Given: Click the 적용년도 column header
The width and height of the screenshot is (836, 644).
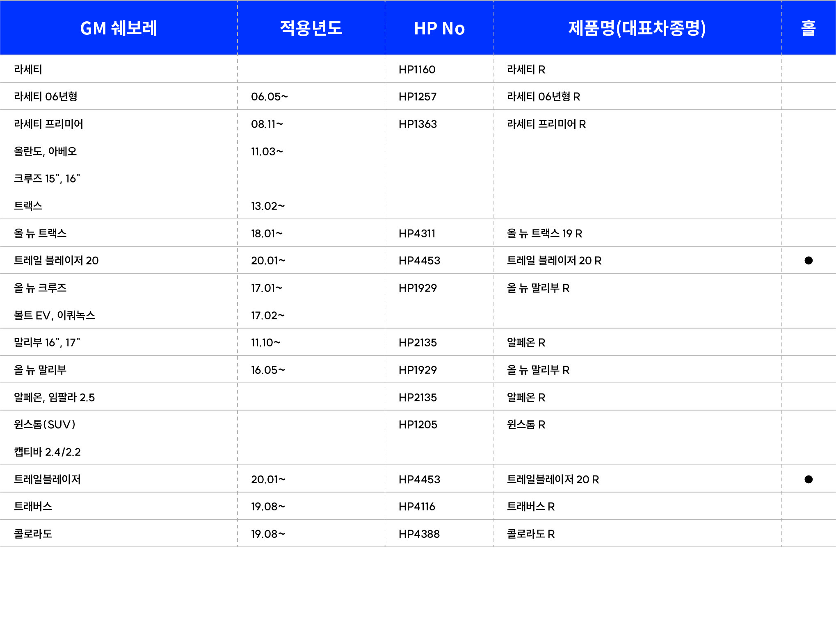Looking at the screenshot, I should [x=311, y=28].
